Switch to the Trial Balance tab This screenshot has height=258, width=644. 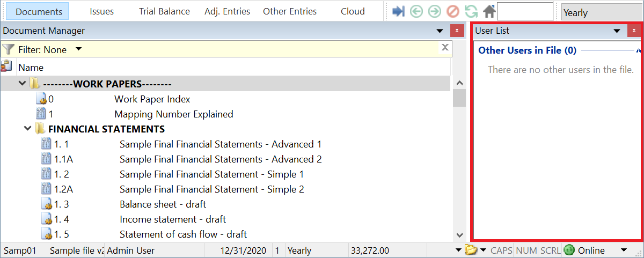(164, 11)
